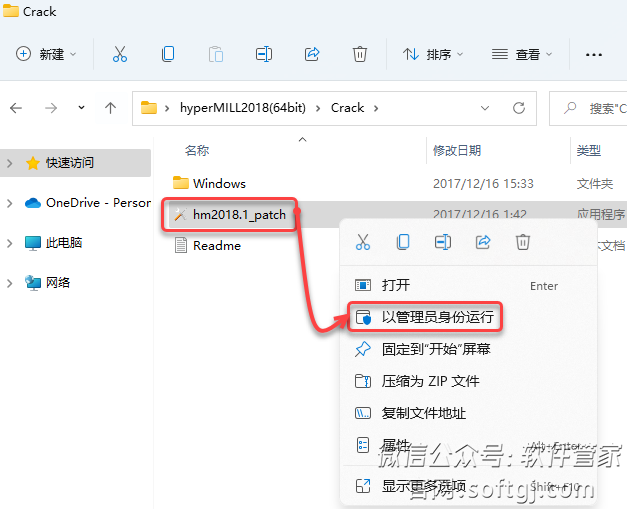Screen dimensions: 627x509
Task: Go back with the left arrow button
Action: [16, 108]
